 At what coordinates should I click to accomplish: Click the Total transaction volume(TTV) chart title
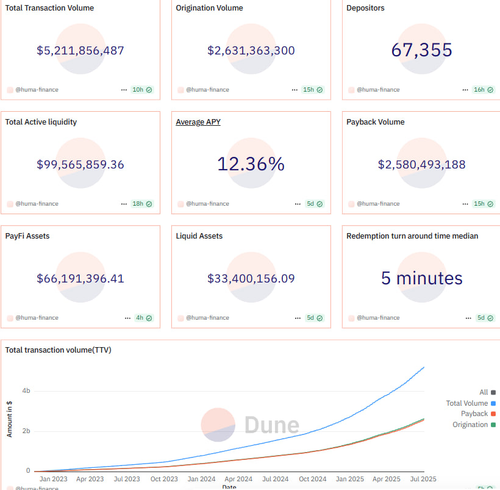coord(58,350)
